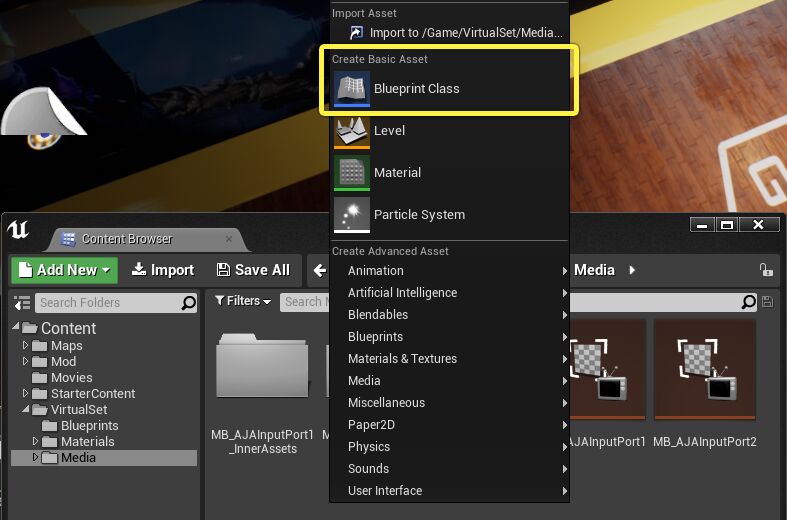Open the Physics submenu

click(449, 447)
